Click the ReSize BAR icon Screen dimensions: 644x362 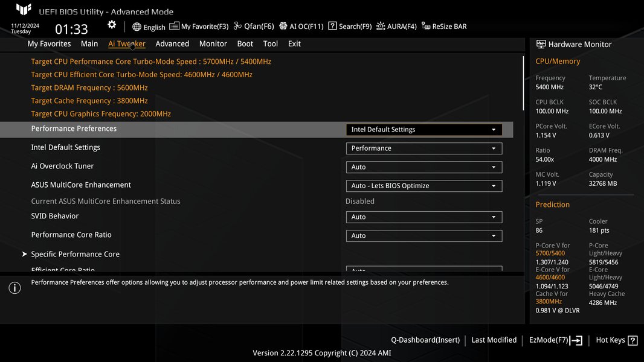(x=426, y=26)
